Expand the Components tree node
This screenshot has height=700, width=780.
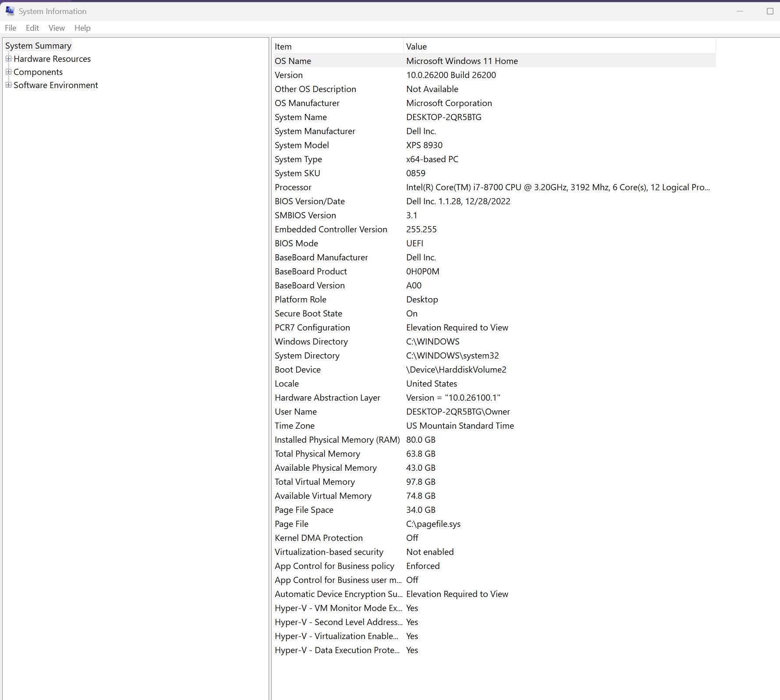(8, 71)
